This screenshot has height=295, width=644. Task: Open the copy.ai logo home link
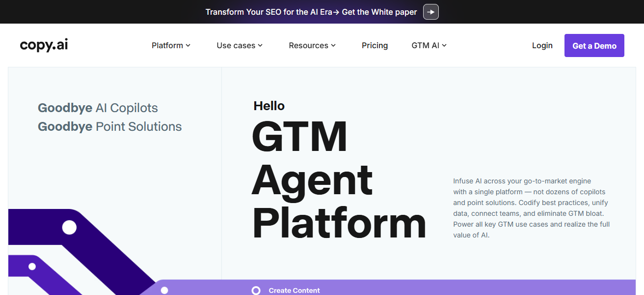pyautogui.click(x=44, y=45)
